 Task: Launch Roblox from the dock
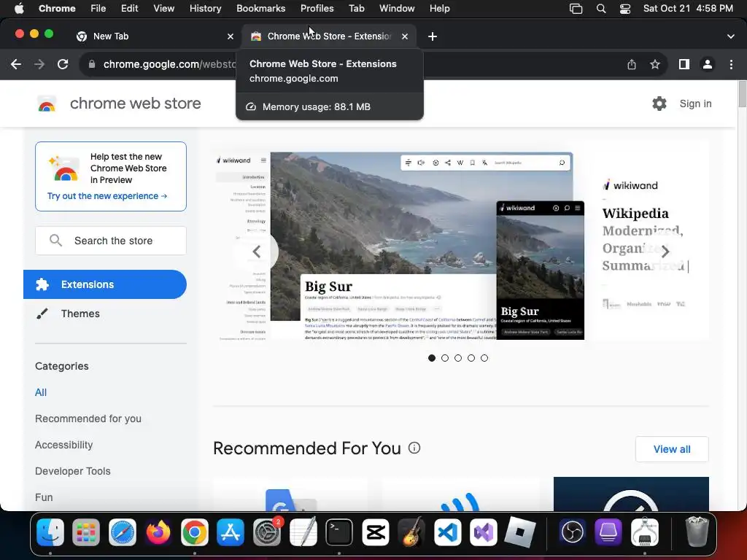[519, 532]
